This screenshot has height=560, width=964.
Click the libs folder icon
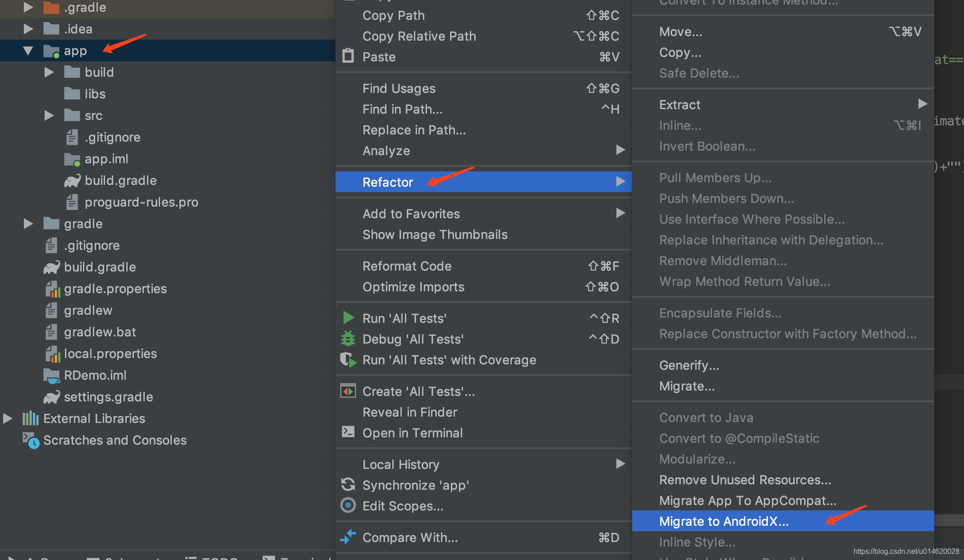coord(72,93)
